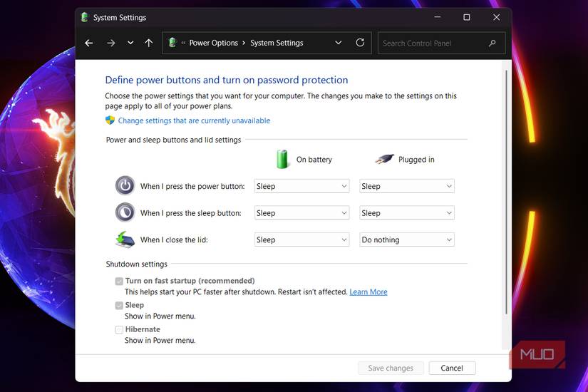This screenshot has width=588, height=392.
Task: Select Power Options in the breadcrumb
Action: [213, 43]
